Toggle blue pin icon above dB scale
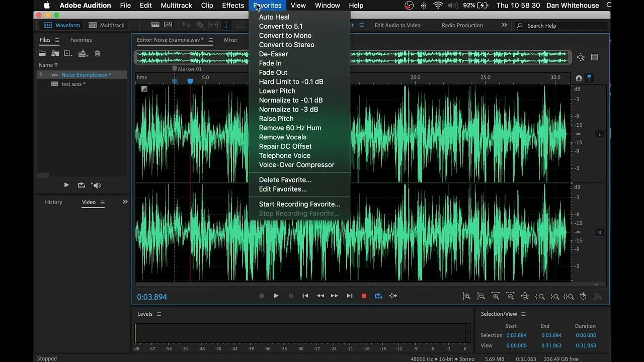Screen dimensions: 644x362 pos(589,78)
